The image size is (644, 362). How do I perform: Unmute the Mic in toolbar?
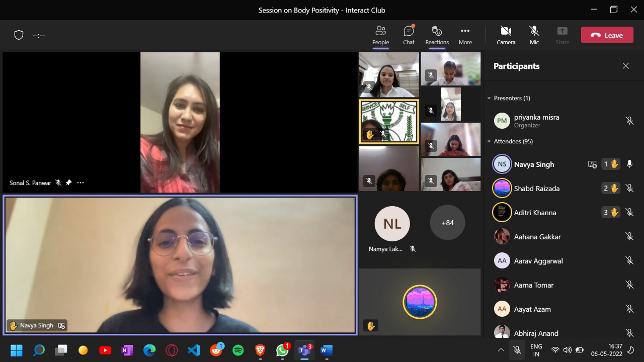pyautogui.click(x=534, y=35)
